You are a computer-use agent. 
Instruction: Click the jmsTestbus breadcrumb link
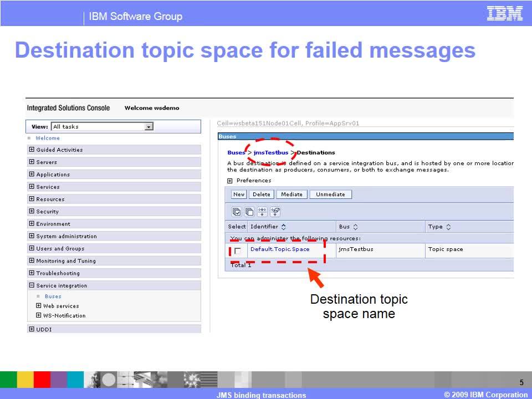coord(271,153)
